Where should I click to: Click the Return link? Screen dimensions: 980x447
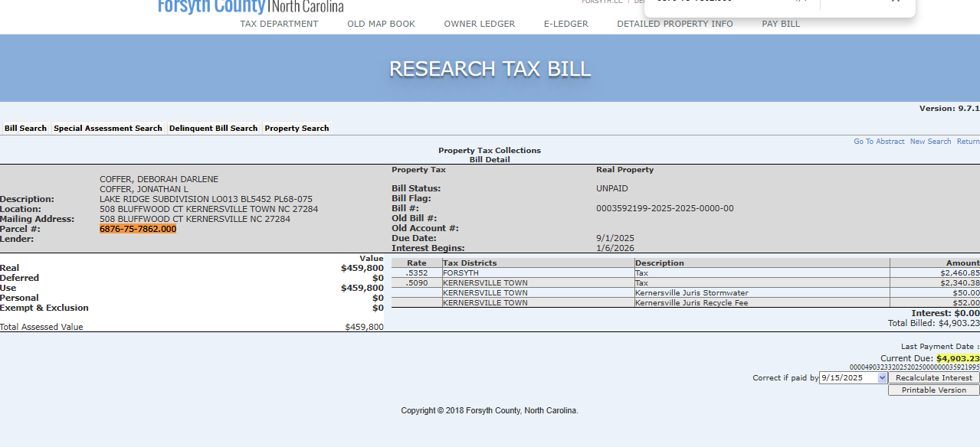pyautogui.click(x=968, y=142)
